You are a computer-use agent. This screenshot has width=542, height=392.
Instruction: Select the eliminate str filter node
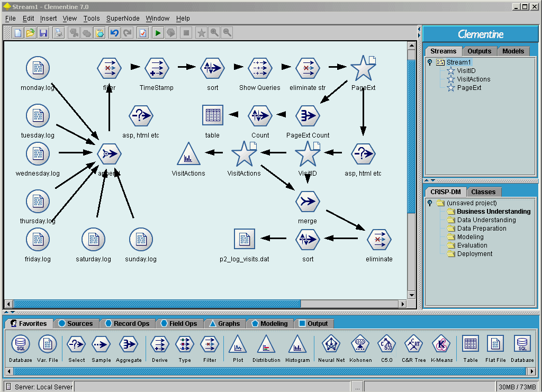click(308, 68)
